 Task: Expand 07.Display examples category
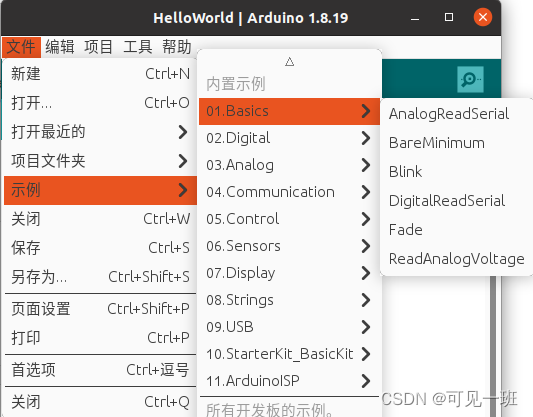tap(289, 273)
